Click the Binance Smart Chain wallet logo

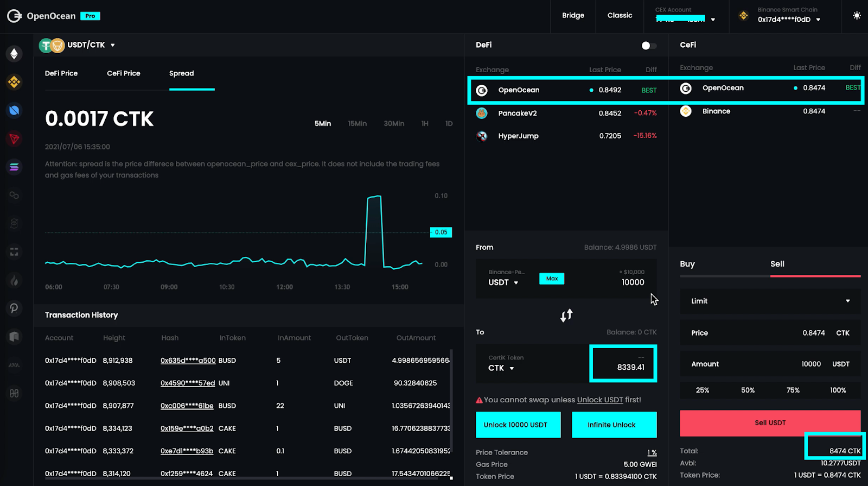pos(744,16)
